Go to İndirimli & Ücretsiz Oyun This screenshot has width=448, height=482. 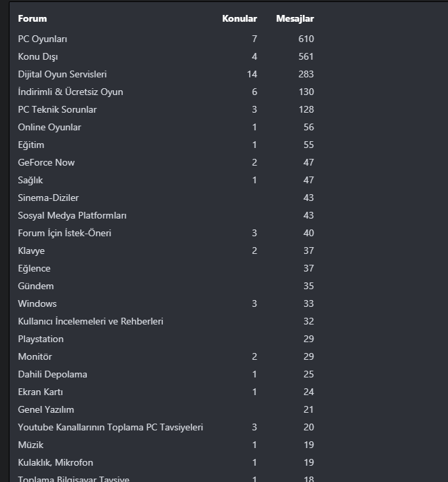(x=70, y=92)
